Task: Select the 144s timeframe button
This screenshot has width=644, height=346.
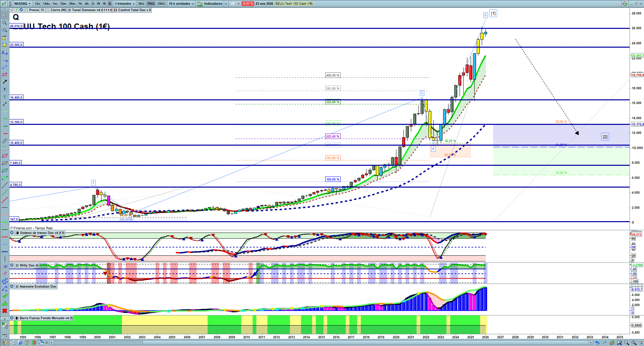Action: pyautogui.click(x=46, y=4)
